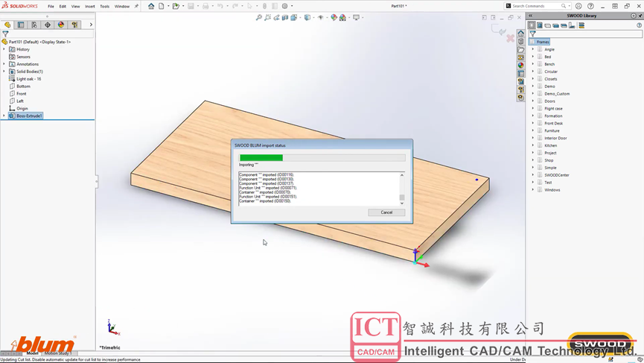
Task: Open Design Library task pane tab
Action: (521, 42)
